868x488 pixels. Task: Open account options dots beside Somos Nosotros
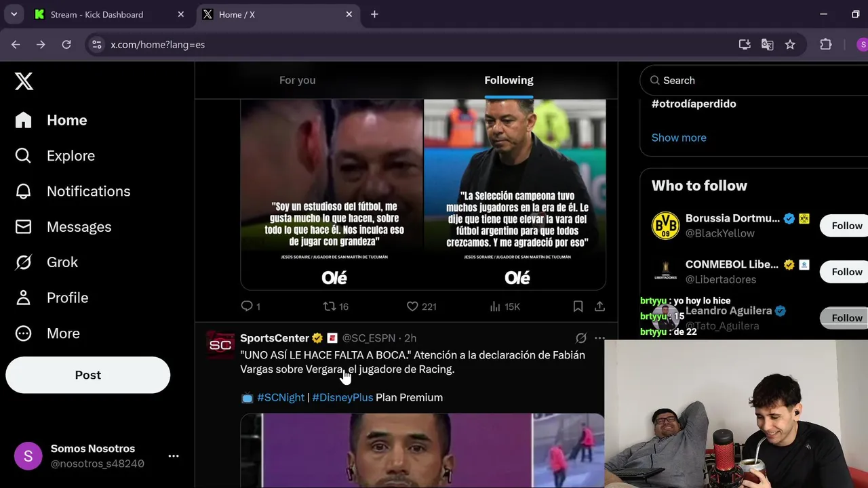[x=174, y=456]
